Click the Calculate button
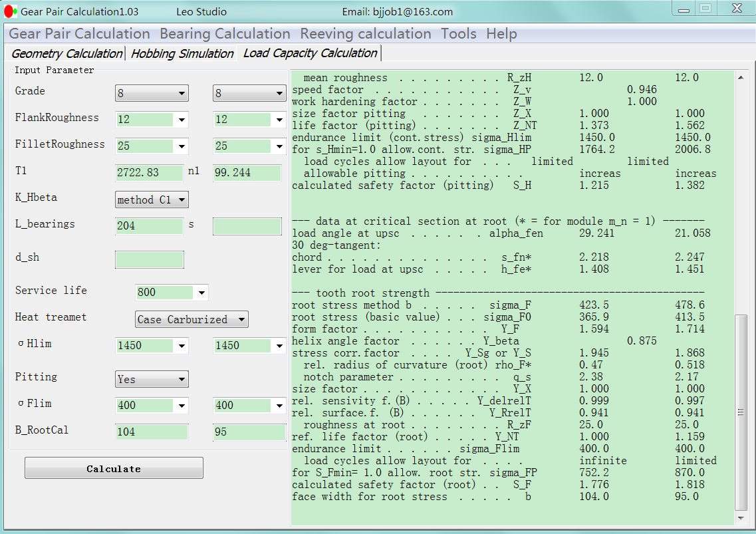This screenshot has height=534, width=756. 114,468
